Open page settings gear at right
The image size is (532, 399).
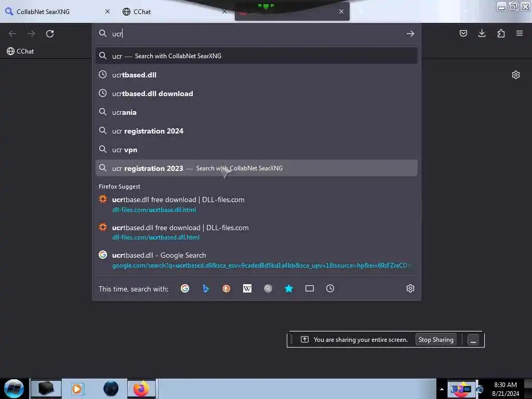click(516, 75)
